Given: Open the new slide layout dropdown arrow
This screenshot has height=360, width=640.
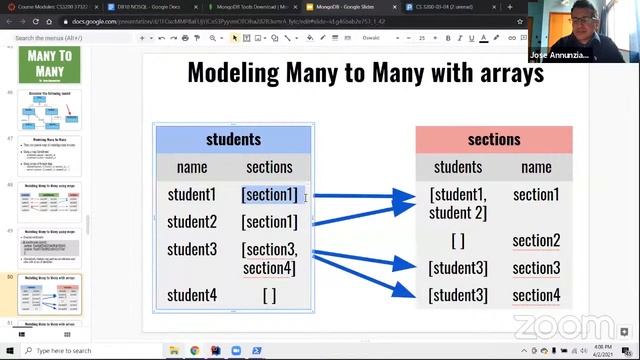Looking at the screenshot, I should coord(151,38).
